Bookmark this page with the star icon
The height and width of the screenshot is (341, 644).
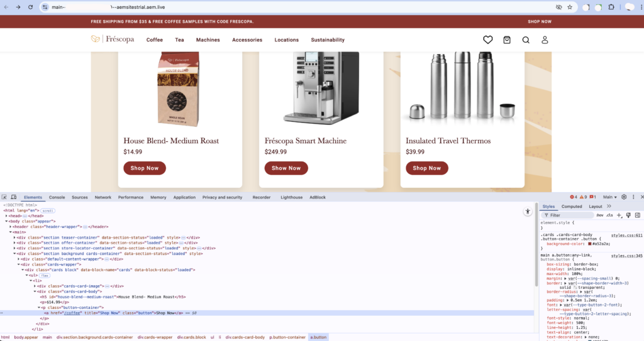tap(570, 7)
